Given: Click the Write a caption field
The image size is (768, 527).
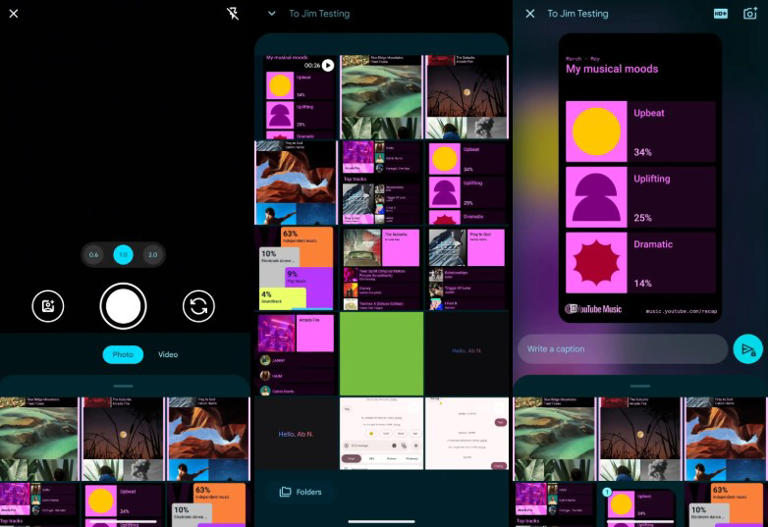Looking at the screenshot, I should click(620, 349).
